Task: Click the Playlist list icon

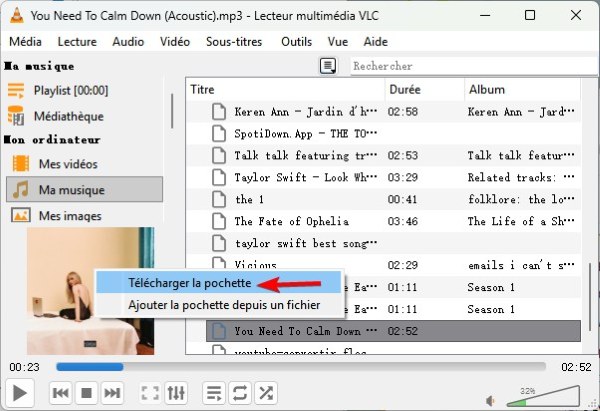Action: [16, 91]
